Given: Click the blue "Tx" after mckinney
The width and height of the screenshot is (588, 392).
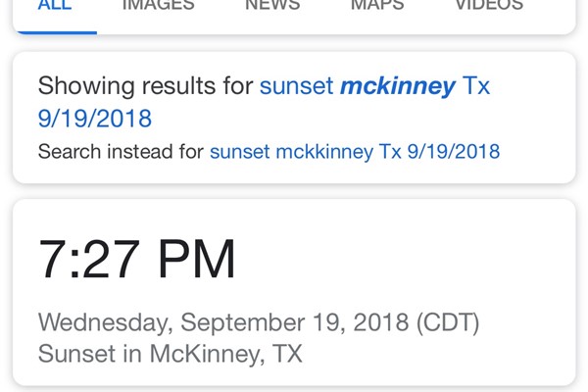Looking at the screenshot, I should [476, 86].
